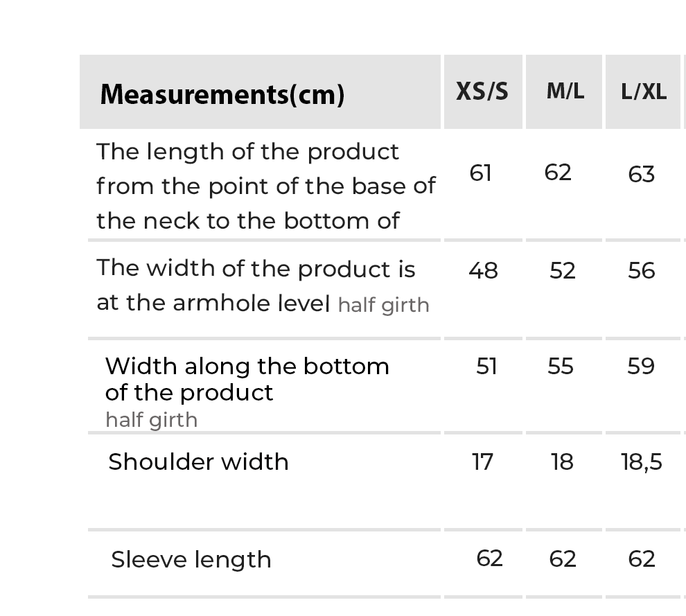Image resolution: width=686 pixels, height=616 pixels.
Task: Click the product length row description
Action: click(265, 186)
